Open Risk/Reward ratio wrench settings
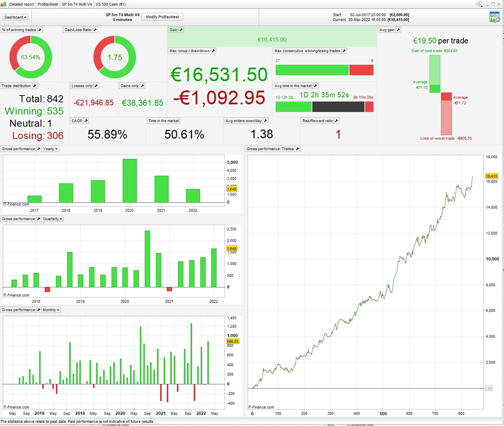Screen dimensions: 504x426 (x=336, y=121)
